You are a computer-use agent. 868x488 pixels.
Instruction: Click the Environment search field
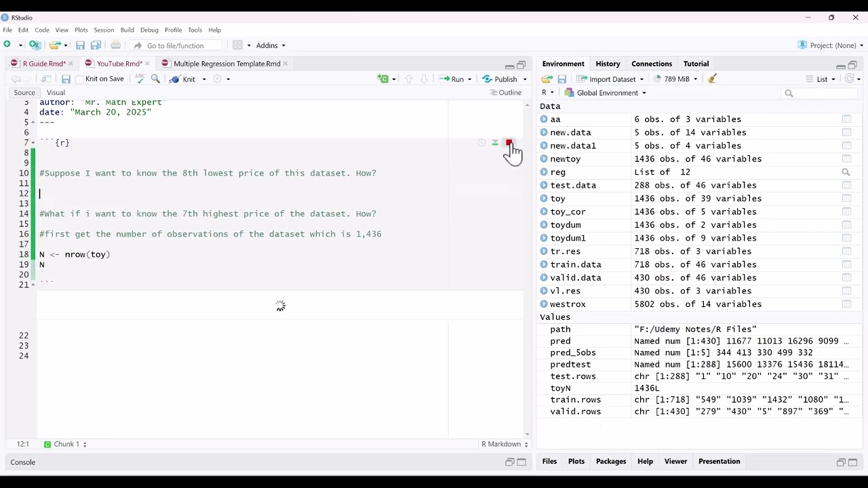(821, 93)
